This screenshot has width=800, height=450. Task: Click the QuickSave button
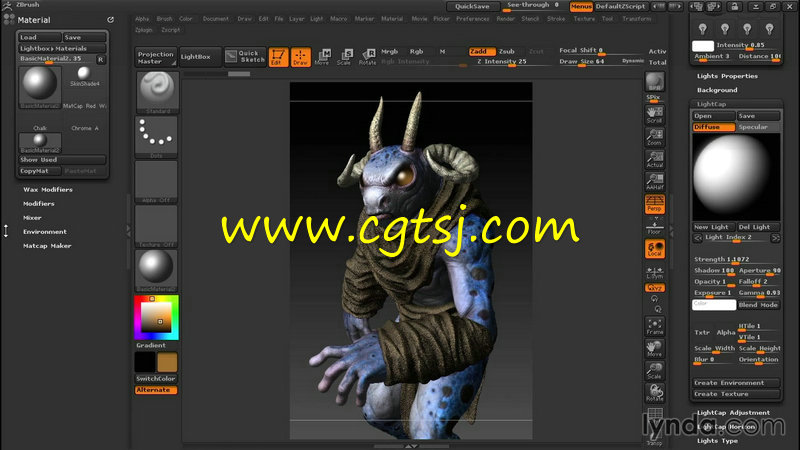pyautogui.click(x=472, y=6)
